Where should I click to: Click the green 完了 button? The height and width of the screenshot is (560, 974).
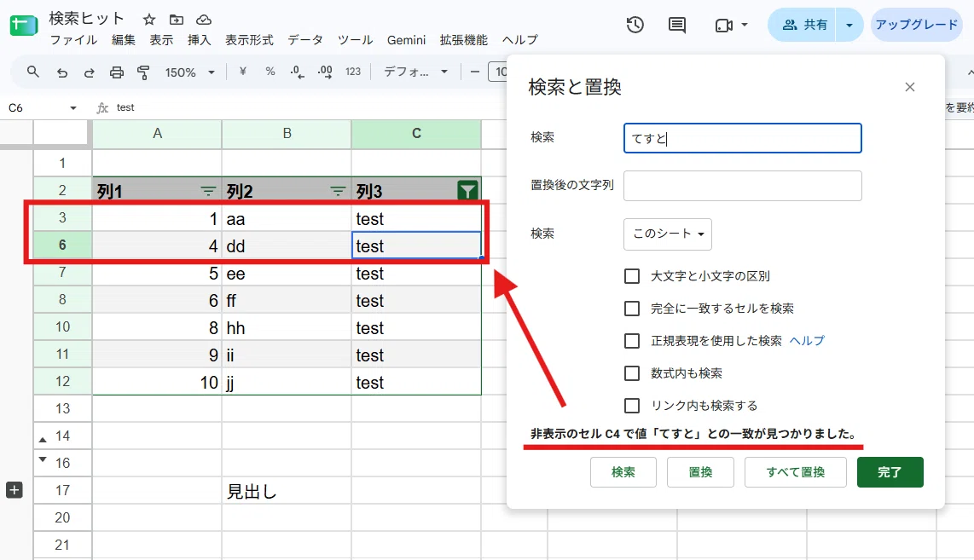point(890,472)
